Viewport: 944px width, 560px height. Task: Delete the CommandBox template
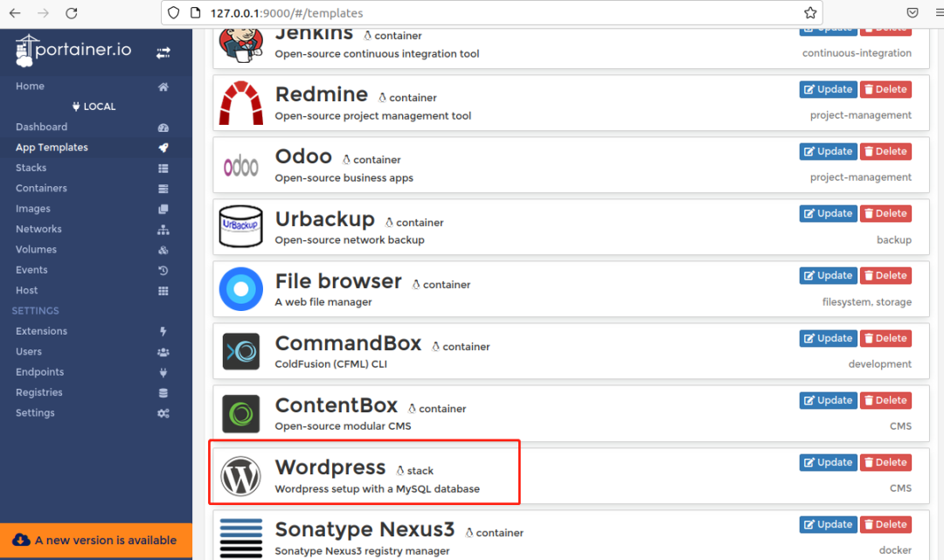[x=885, y=338]
